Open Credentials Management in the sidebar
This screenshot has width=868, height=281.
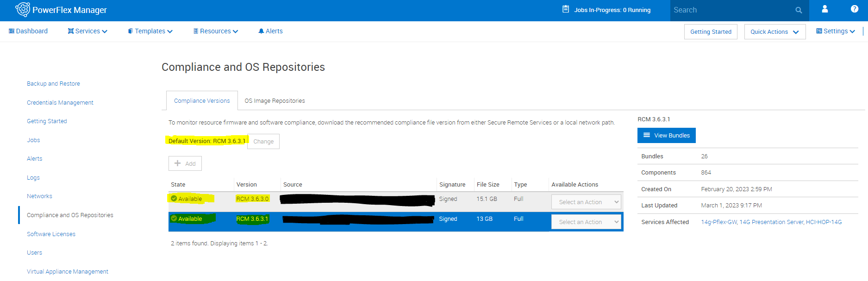60,103
